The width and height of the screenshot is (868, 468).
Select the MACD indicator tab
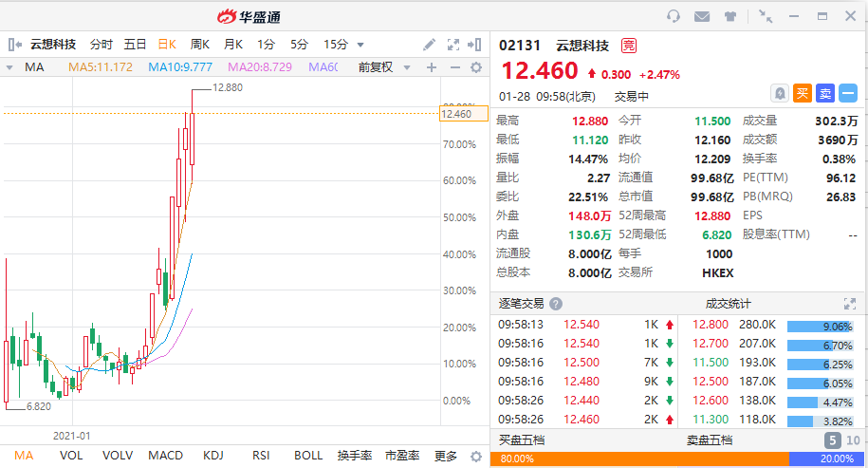165,456
